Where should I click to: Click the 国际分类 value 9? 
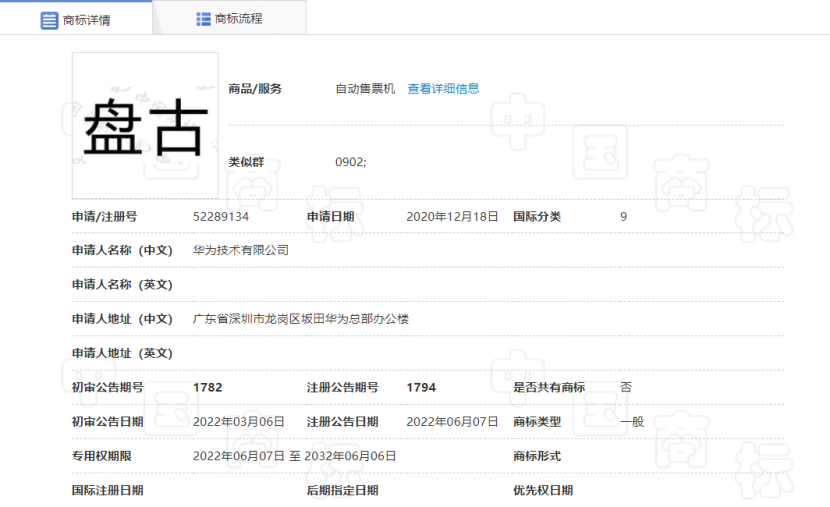(x=624, y=216)
